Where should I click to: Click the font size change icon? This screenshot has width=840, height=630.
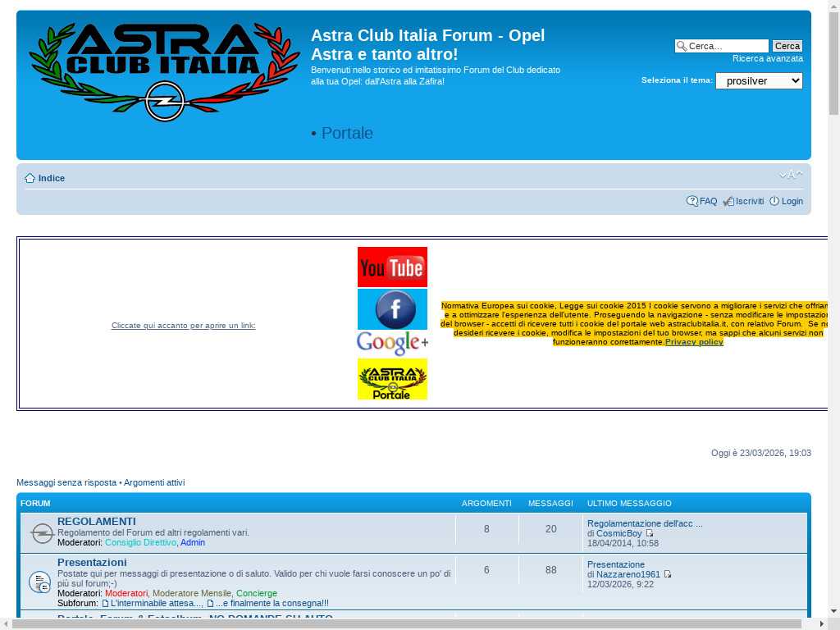[x=791, y=175]
